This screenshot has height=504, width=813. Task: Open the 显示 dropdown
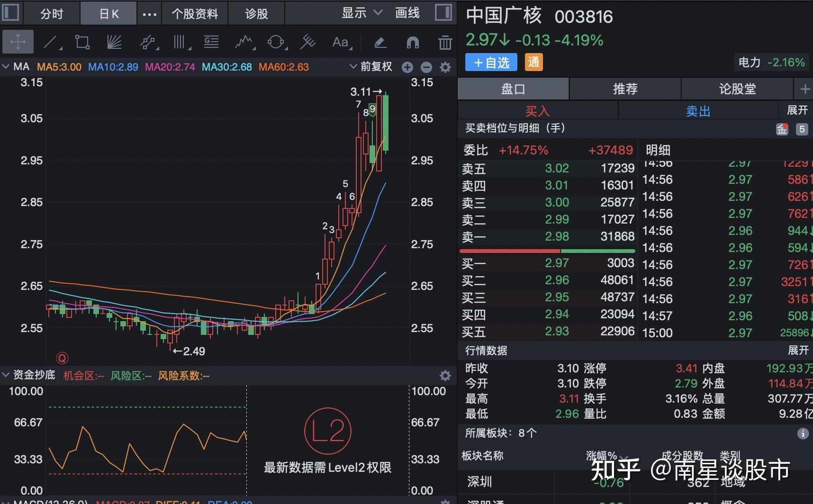click(362, 13)
